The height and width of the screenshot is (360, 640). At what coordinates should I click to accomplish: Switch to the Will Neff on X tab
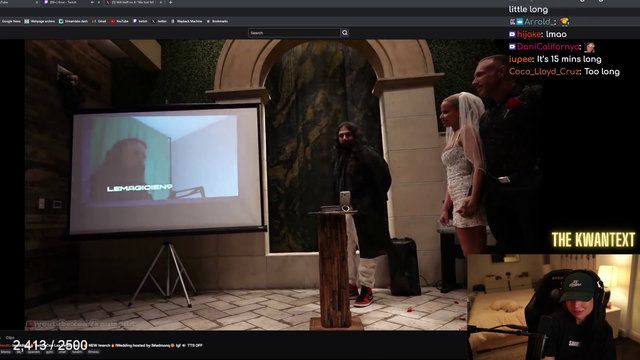click(133, 2)
